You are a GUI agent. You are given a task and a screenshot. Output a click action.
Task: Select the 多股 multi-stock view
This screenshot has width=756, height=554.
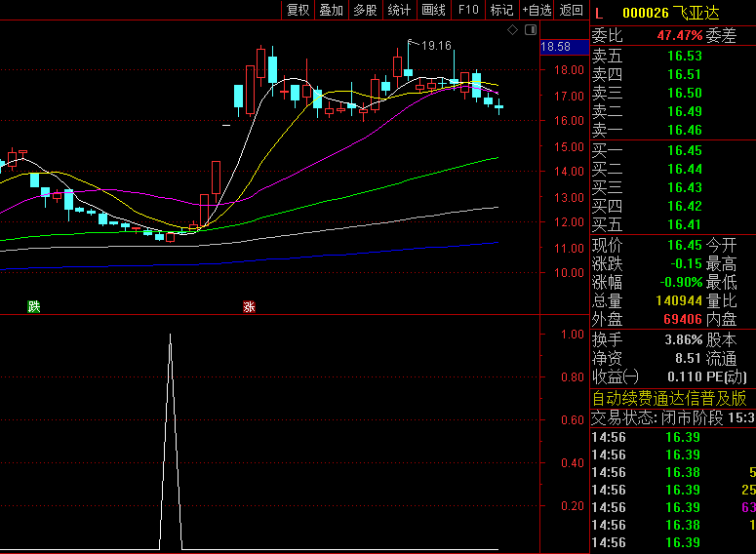[x=366, y=10]
